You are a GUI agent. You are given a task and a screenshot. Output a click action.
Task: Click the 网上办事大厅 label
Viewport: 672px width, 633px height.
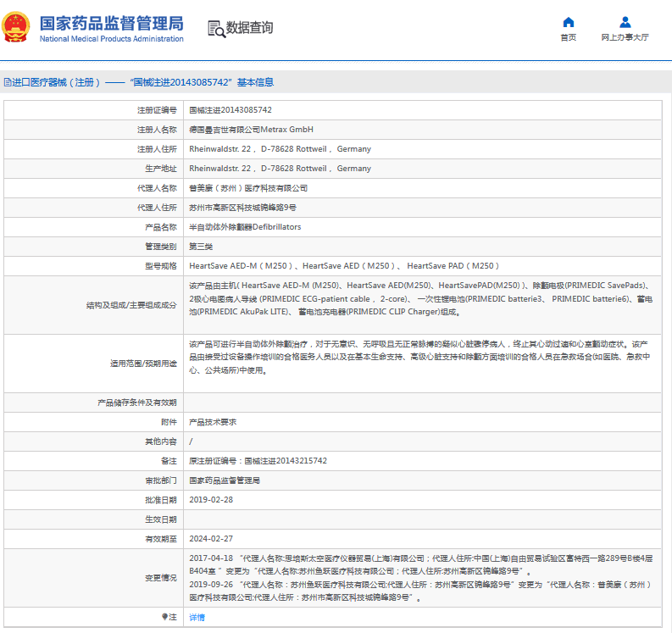click(x=625, y=38)
